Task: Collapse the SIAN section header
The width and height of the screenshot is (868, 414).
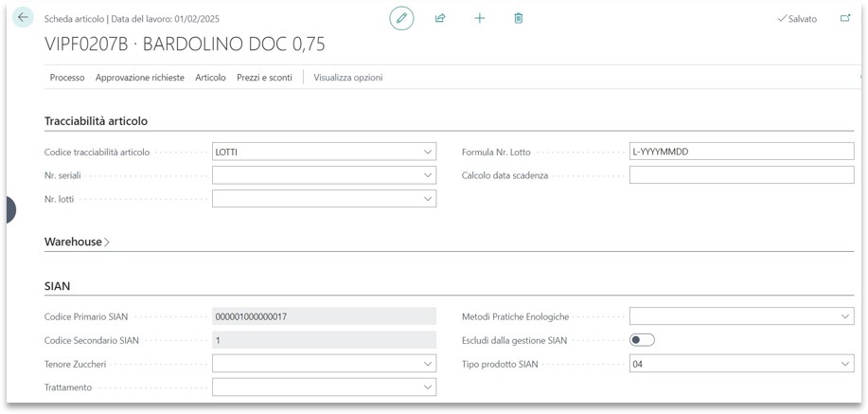Action: pos(58,286)
